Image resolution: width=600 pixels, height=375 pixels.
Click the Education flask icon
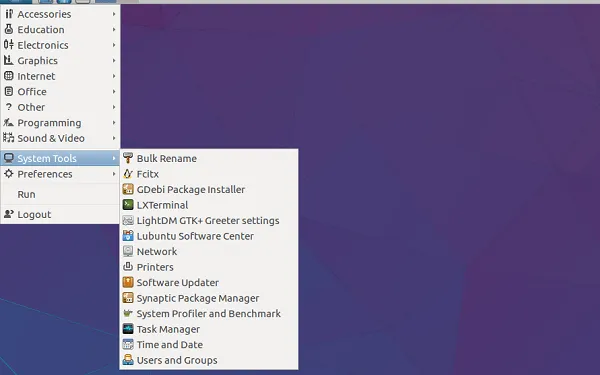coord(9,29)
